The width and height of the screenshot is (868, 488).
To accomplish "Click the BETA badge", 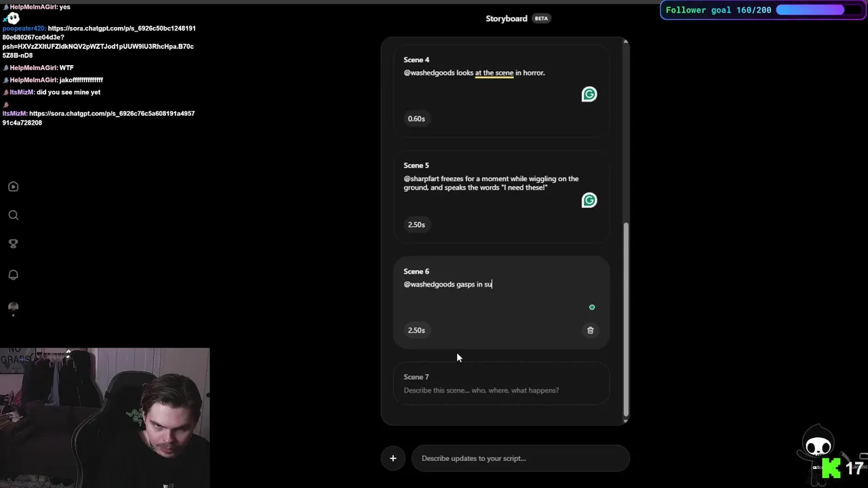I will pyautogui.click(x=541, y=18).
